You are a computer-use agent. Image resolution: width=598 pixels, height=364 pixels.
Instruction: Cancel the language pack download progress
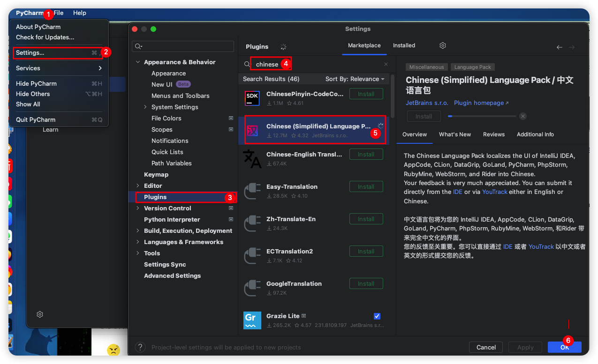coord(523,116)
